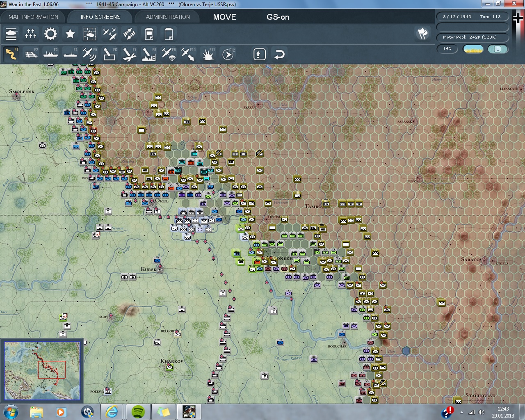
Task: Launch Windows Media Player from taskbar
Action: tap(62, 412)
